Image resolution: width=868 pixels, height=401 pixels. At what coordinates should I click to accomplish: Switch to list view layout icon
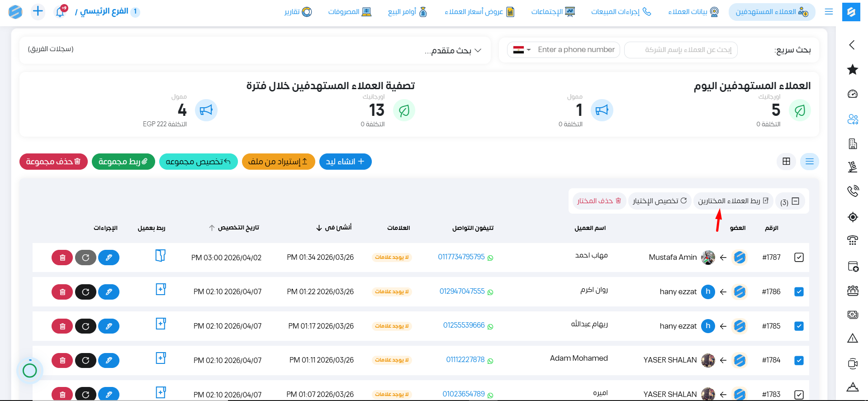809,162
